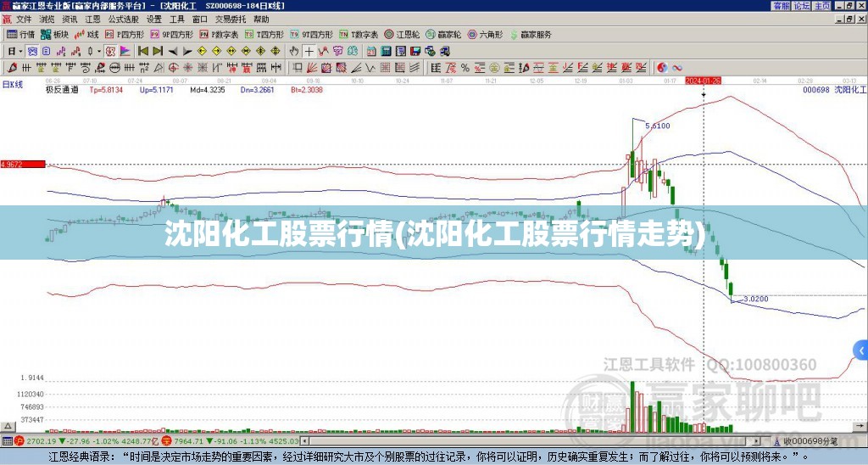Open the 论坛 link

point(802,6)
